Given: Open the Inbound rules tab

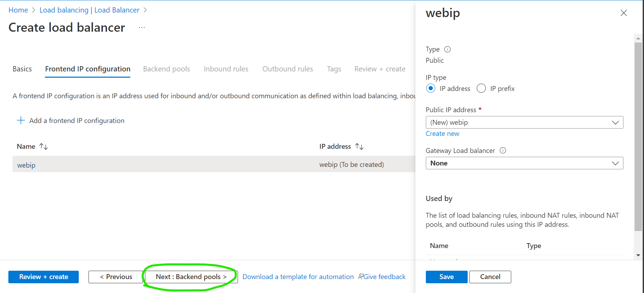Looking at the screenshot, I should click(226, 69).
